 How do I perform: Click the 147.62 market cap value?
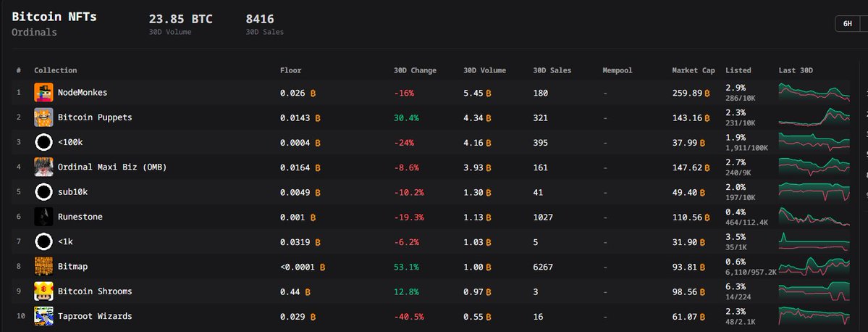(687, 167)
